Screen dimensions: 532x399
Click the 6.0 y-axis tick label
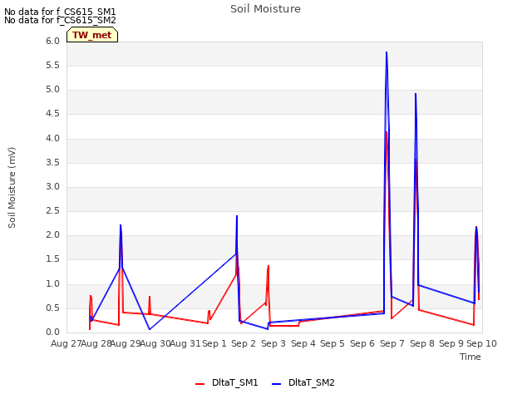point(52,41)
